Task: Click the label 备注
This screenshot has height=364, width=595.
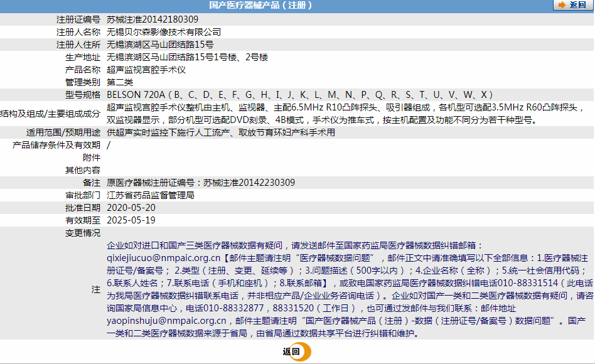Action: coord(92,183)
